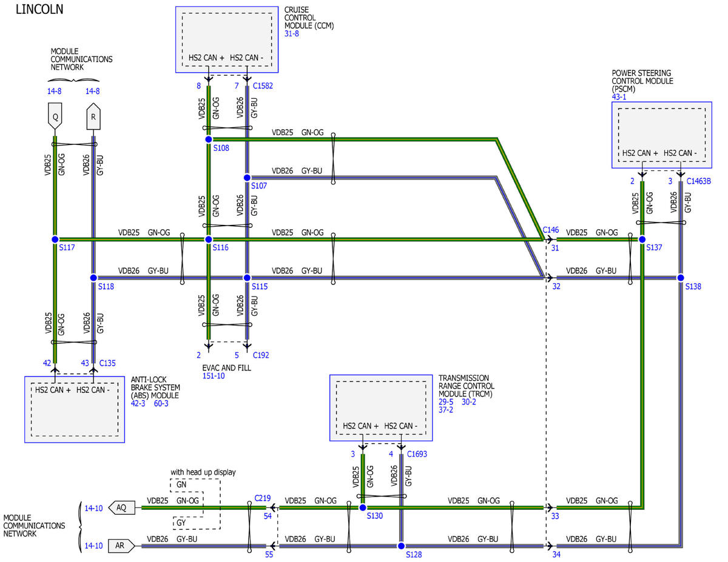Viewport: 728px width, 562px height.
Task: Click the S116 splice dot
Action: pos(208,239)
